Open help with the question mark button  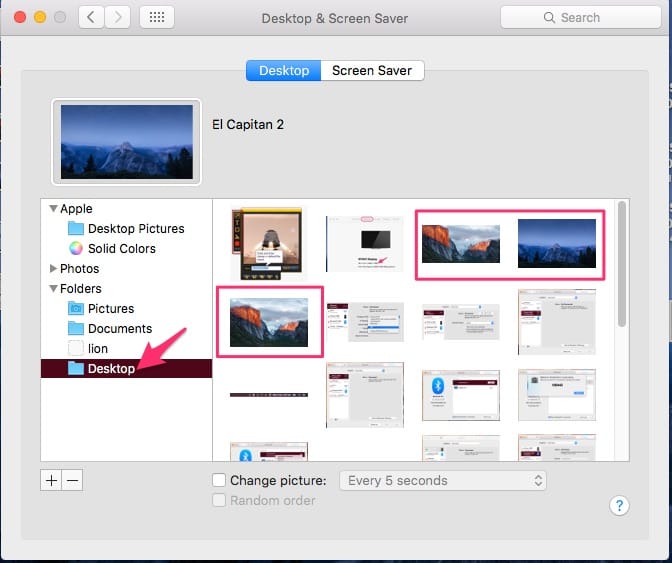coord(619,506)
